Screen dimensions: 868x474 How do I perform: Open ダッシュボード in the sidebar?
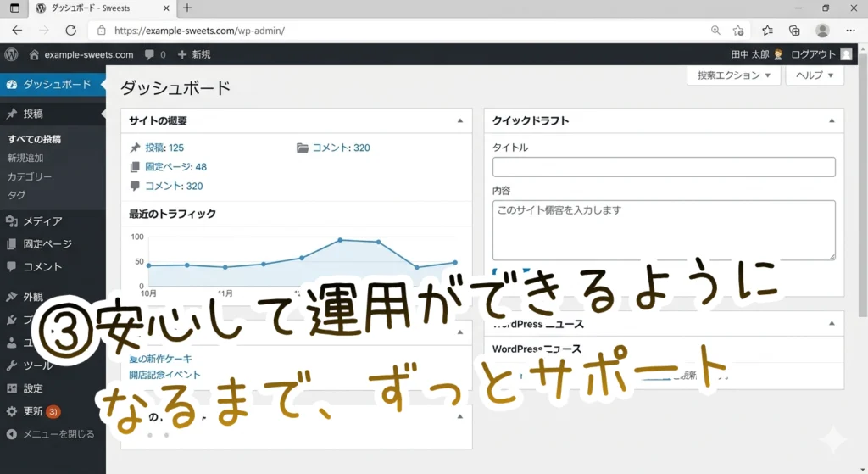point(53,84)
